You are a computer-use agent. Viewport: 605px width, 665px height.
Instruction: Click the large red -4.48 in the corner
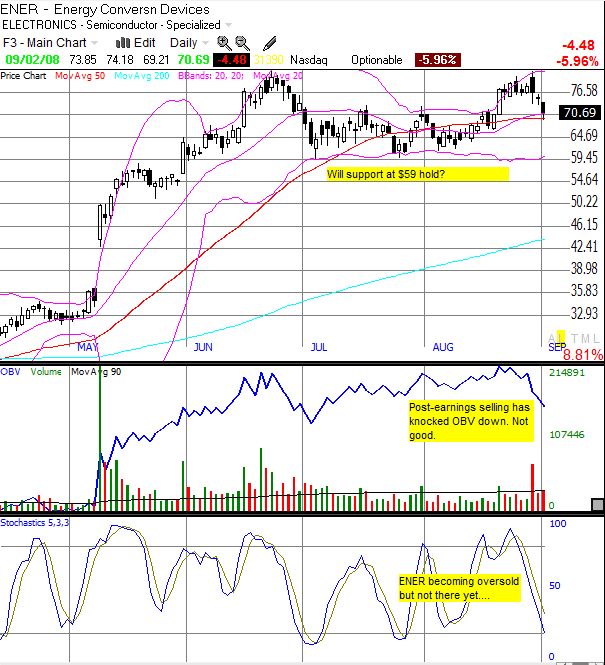pos(578,45)
